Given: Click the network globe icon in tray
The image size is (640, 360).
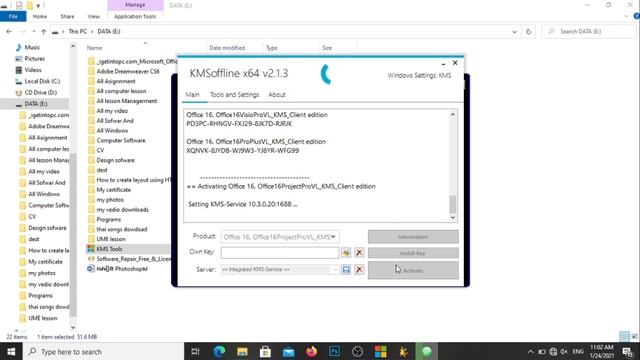Looking at the screenshot, I should point(553,351).
